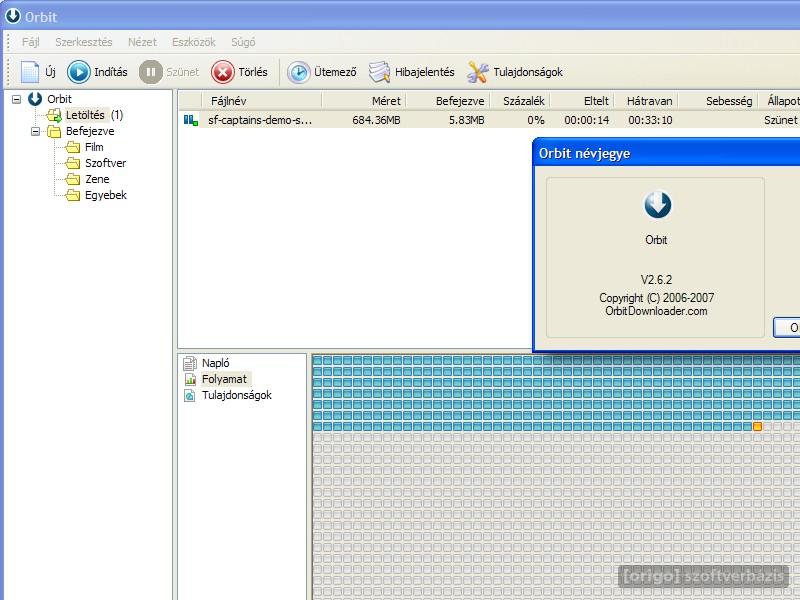Click the 5.83MB completed cell
Viewport: 800px width, 600px height.
(466, 120)
